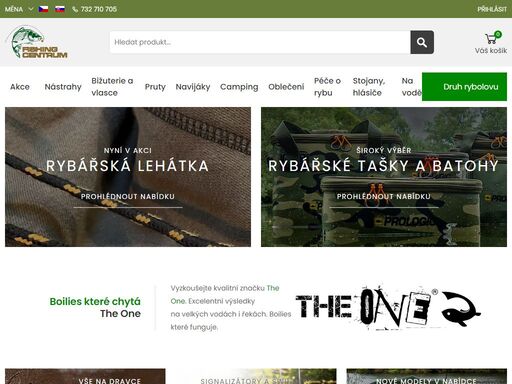Expand the Měna currency dropdown
This screenshot has width=512, height=384.
tap(19, 9)
